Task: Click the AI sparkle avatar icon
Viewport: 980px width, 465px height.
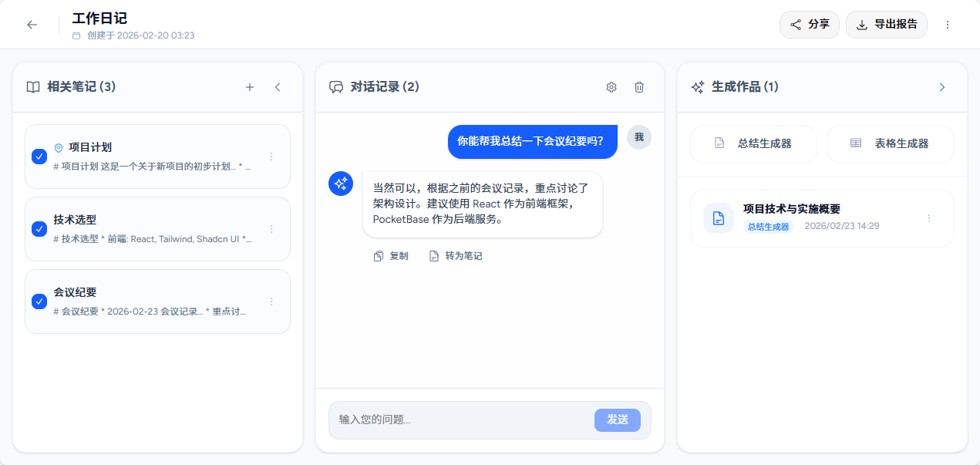Action: point(341,184)
